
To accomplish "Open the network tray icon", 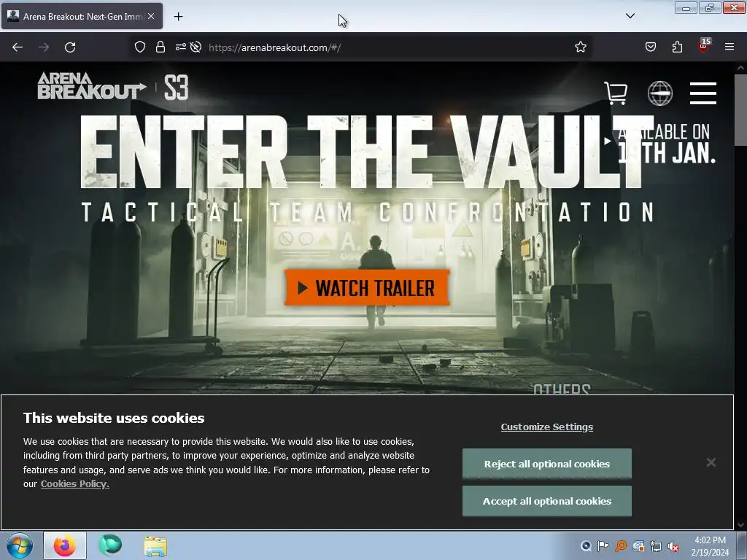I will pos(656,546).
